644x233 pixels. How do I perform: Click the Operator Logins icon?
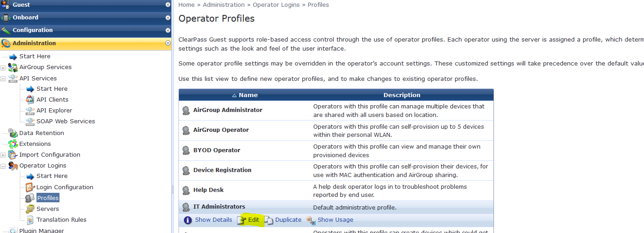pyautogui.click(x=13, y=166)
